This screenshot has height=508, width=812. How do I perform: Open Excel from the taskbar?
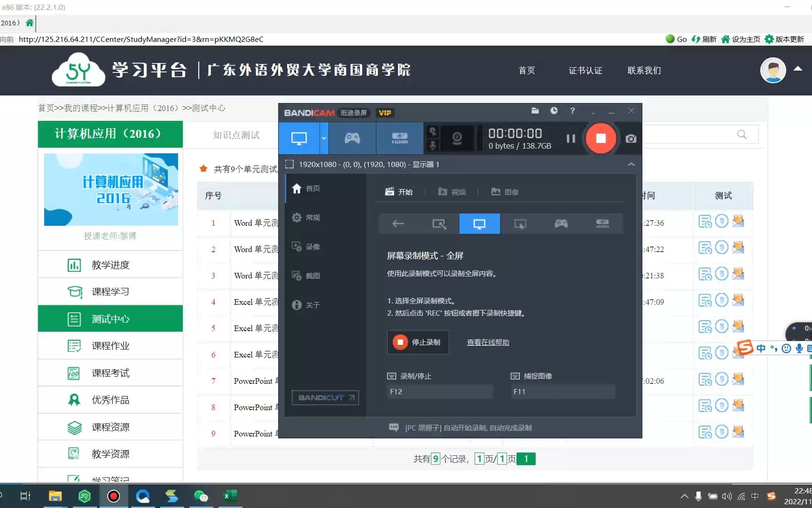pyautogui.click(x=230, y=496)
